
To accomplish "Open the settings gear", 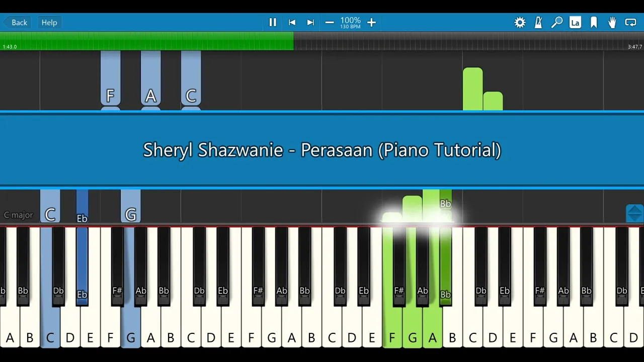I will pyautogui.click(x=520, y=23).
